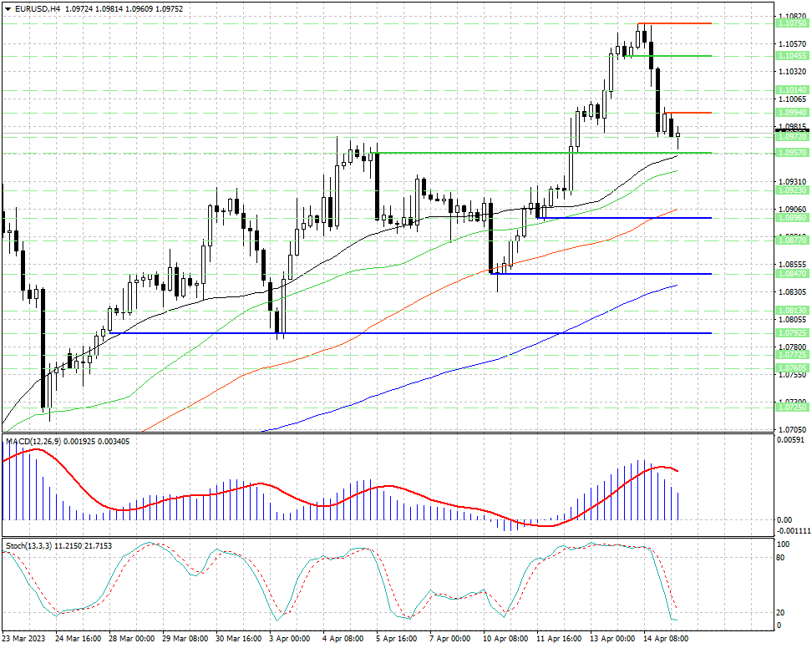Image resolution: width=812 pixels, height=648 pixels.
Task: Select the 1.10455 price level label
Action: coord(792,56)
